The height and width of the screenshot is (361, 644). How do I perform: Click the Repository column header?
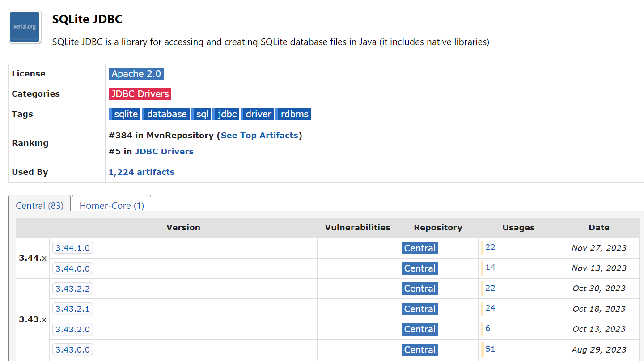(438, 228)
